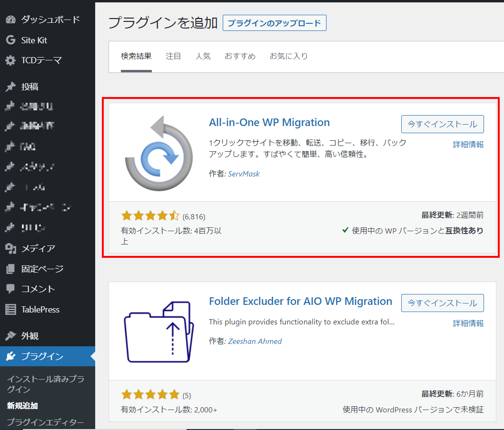
Task: Click the メディア media icon
Action: pyautogui.click(x=10, y=248)
